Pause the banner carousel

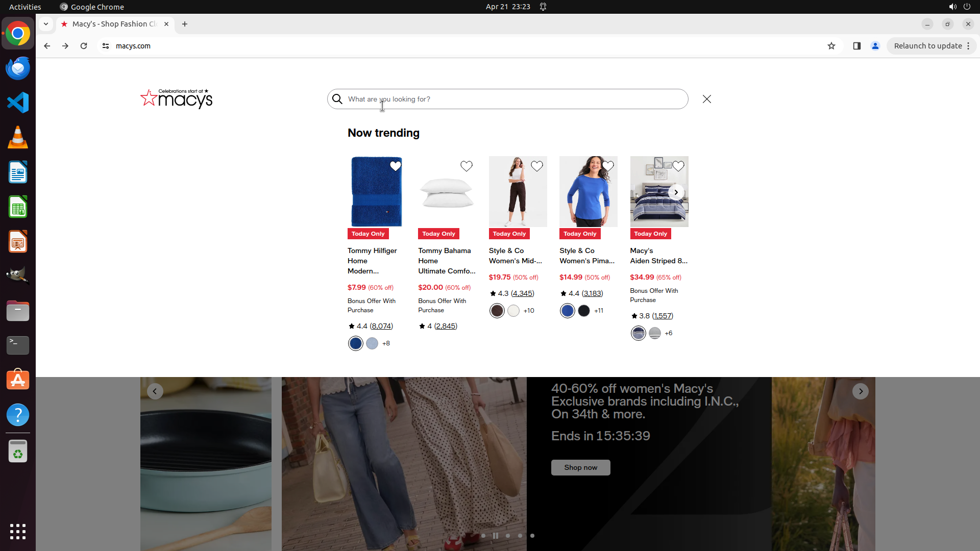click(495, 536)
